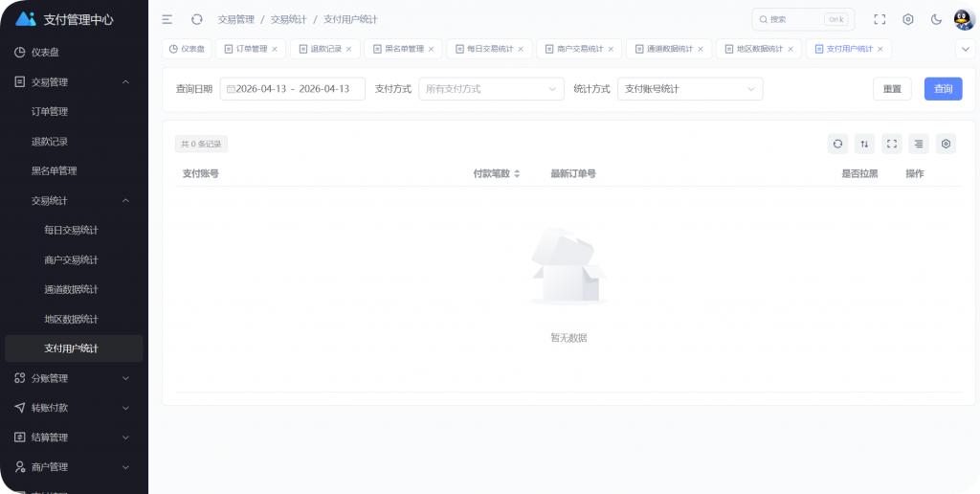980x494 pixels.
Task: Toggle dark mode moon icon
Action: pos(936,19)
